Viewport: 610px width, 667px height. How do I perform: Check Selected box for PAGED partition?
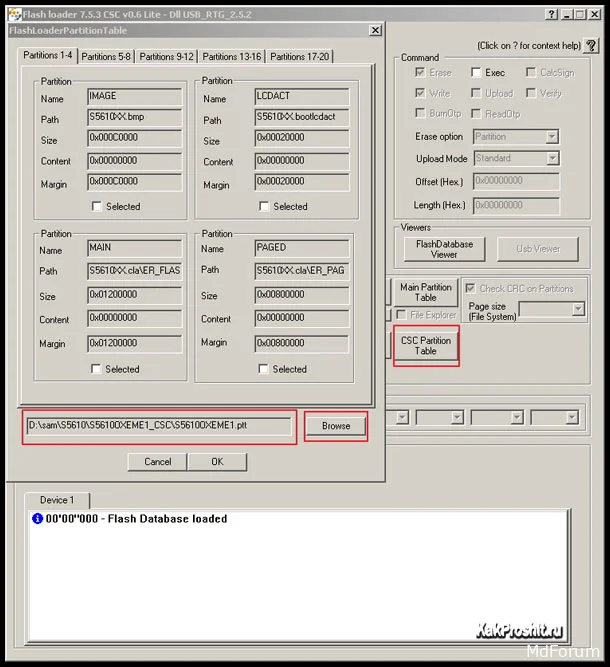pyautogui.click(x=264, y=369)
